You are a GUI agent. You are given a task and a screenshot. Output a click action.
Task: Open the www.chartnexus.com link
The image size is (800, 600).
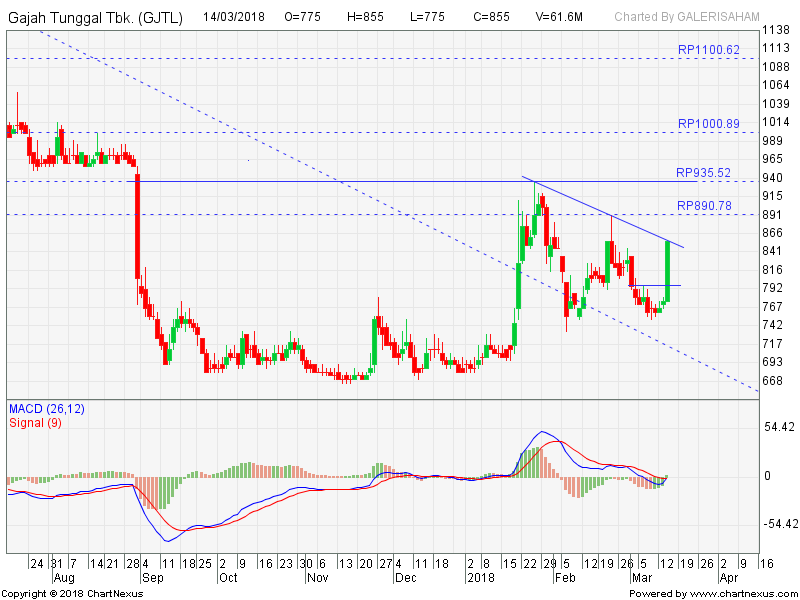pyautogui.click(x=746, y=593)
